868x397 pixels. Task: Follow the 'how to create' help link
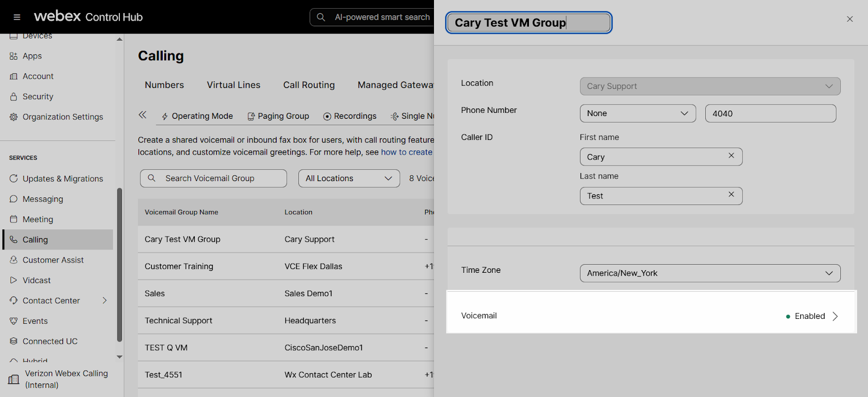click(407, 152)
